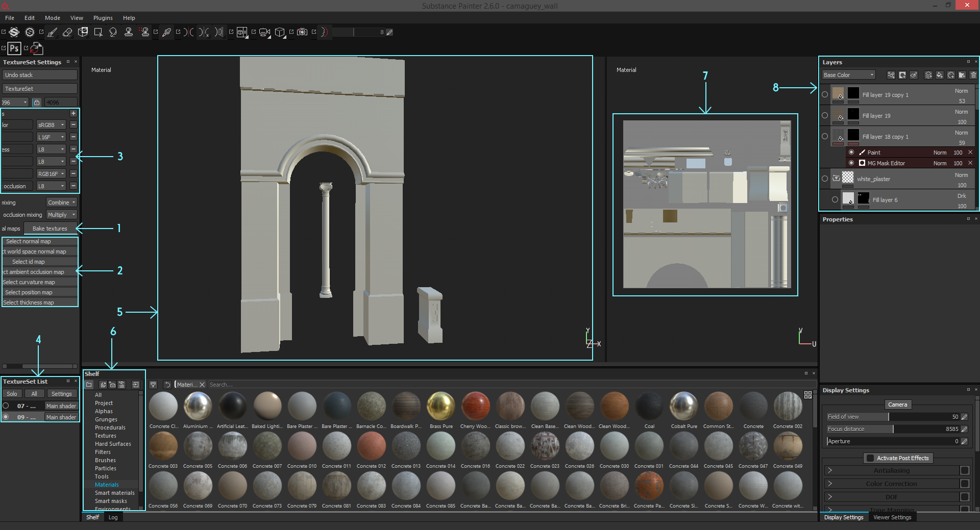Image resolution: width=980 pixels, height=530 pixels.
Task: Switch to the Log tab
Action: tap(113, 517)
